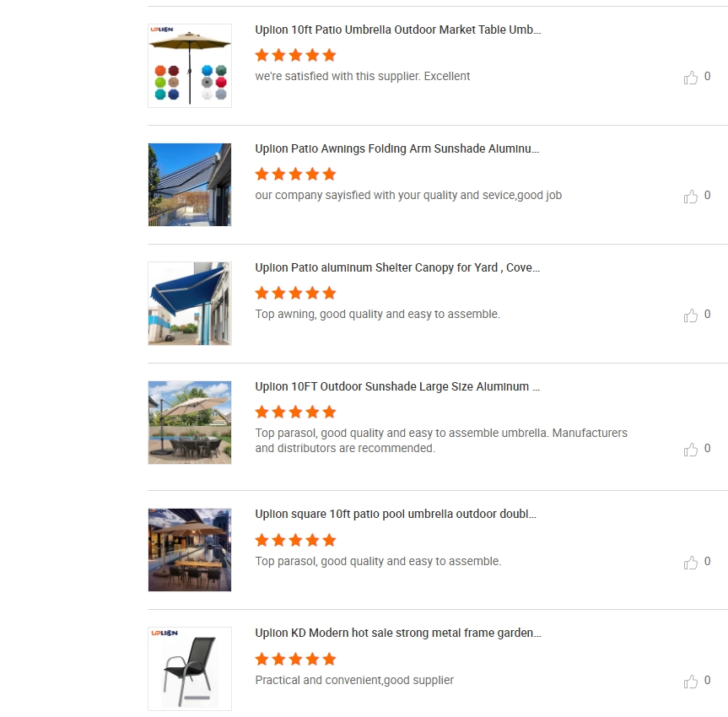Open the Uplion KD Modern garden chair link
The image size is (728, 717).
(398, 633)
